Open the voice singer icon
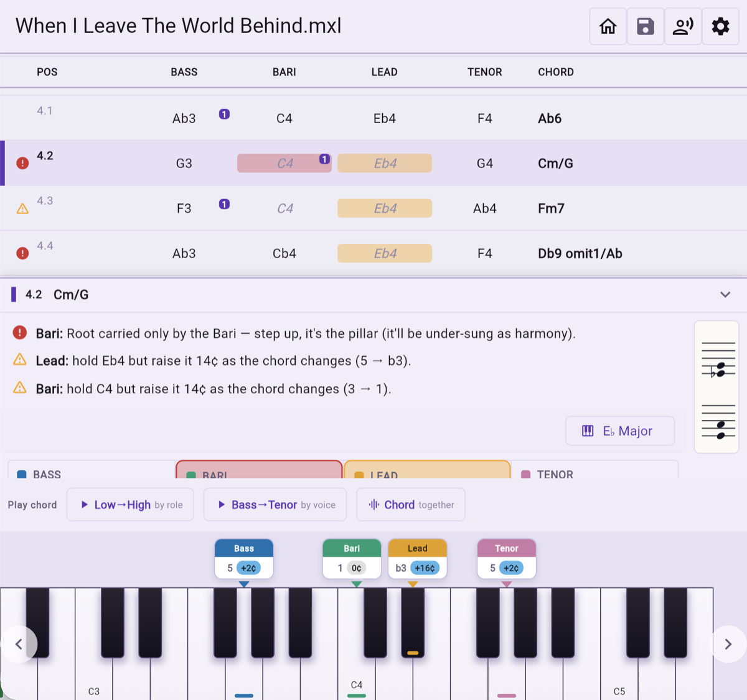 point(683,26)
